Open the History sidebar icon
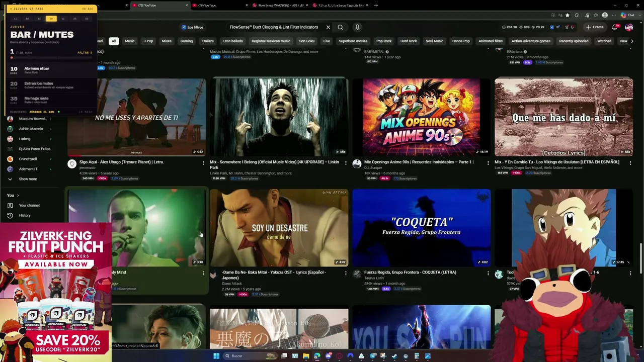 [10, 215]
